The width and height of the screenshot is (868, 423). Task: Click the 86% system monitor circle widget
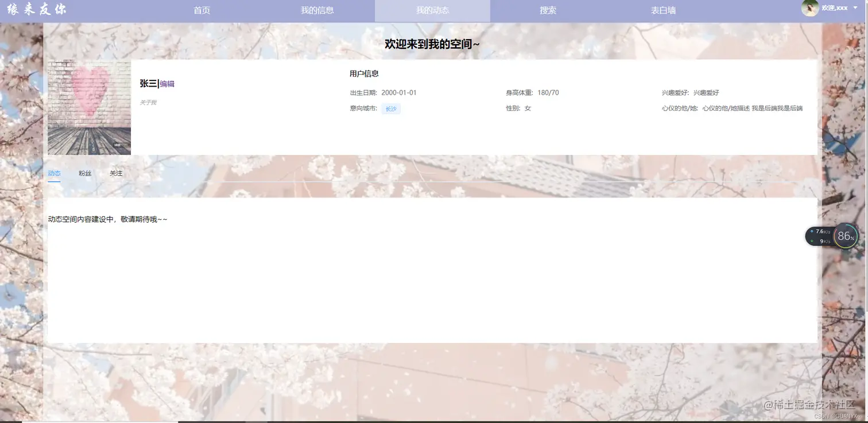click(x=845, y=236)
